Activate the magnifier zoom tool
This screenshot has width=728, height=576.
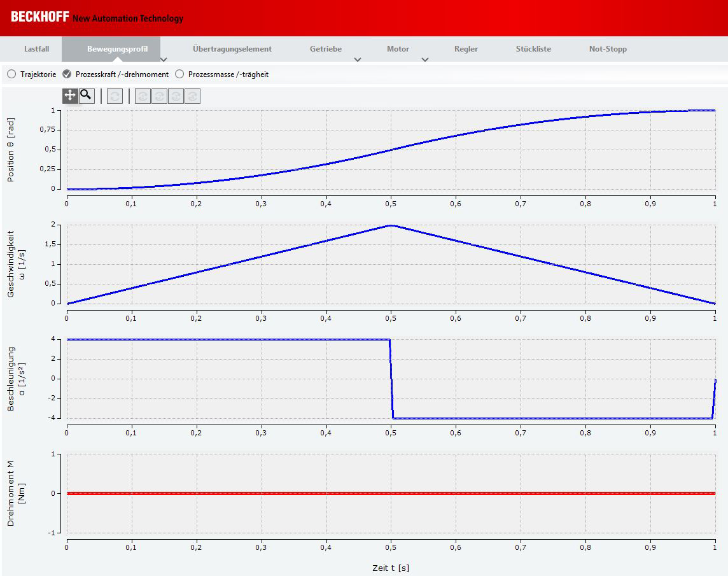(87, 95)
